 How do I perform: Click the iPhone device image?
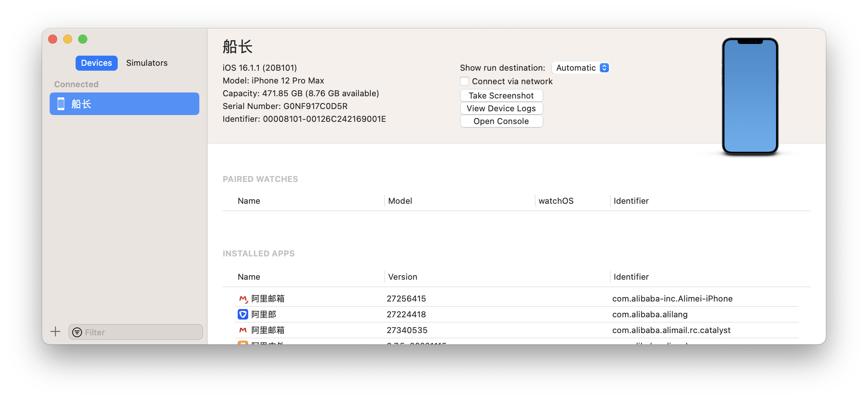pyautogui.click(x=750, y=96)
